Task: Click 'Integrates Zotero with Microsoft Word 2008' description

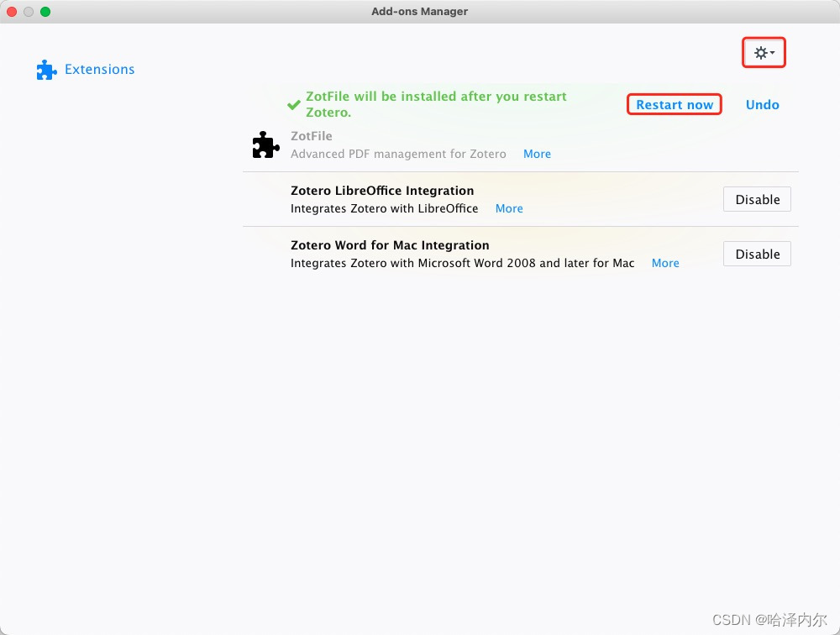Action: pos(462,263)
